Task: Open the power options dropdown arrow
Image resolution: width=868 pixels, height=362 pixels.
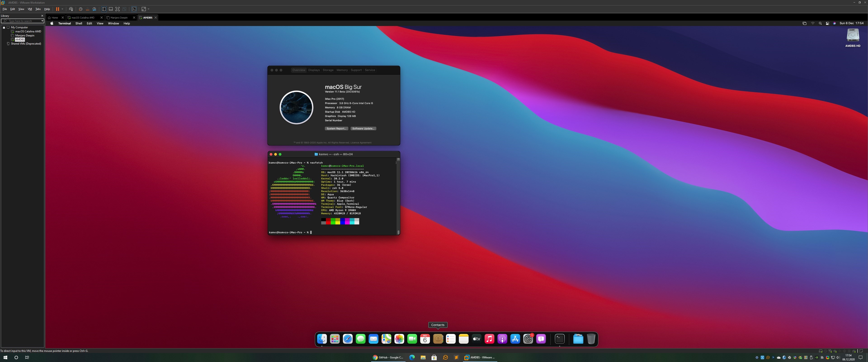Action: [x=62, y=9]
